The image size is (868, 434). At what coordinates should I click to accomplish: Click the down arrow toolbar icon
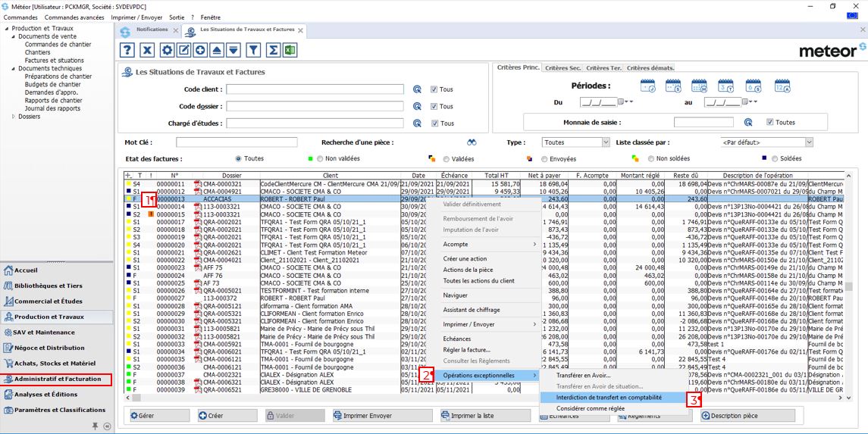[233, 50]
